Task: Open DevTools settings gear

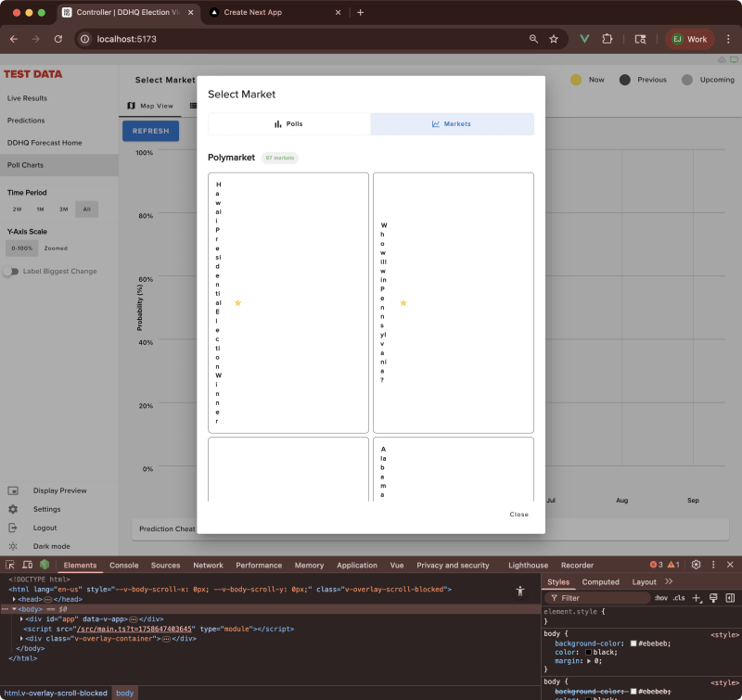Action: tap(694, 565)
